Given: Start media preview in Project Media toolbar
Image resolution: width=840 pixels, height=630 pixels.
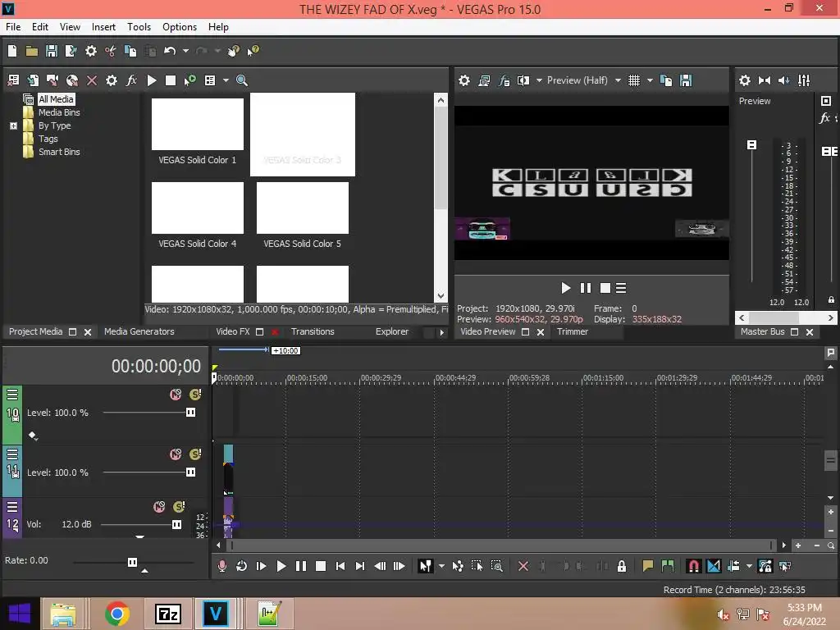Looking at the screenshot, I should pyautogui.click(x=152, y=80).
